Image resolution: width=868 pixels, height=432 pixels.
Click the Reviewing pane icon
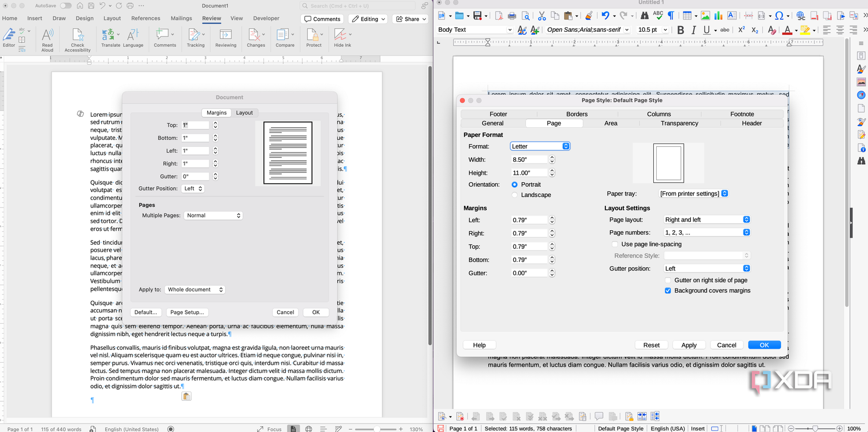(x=226, y=35)
